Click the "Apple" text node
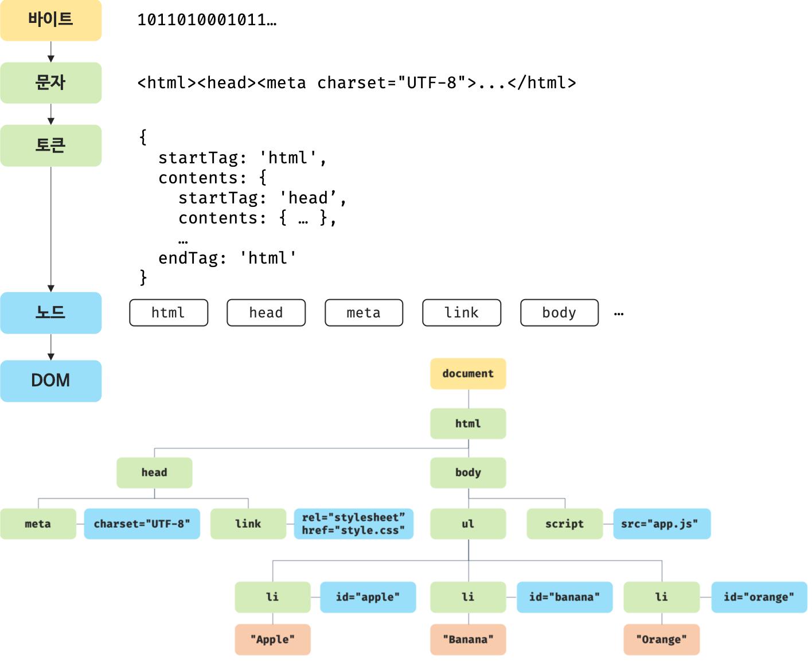812x667 pixels. (273, 639)
